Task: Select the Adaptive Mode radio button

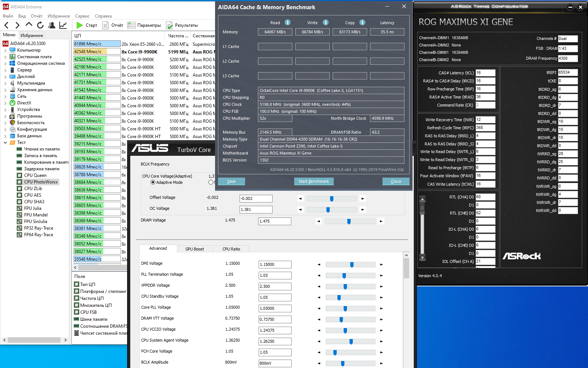Action: (x=153, y=182)
